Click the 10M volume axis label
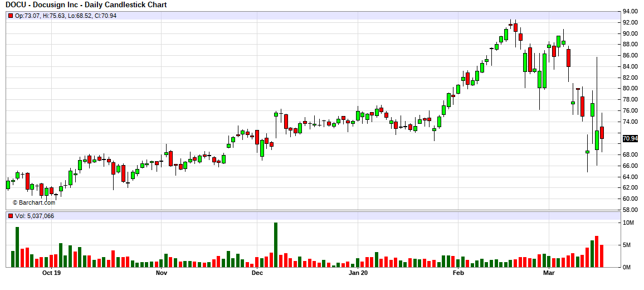Viewport: 644px width, 290px height. 628,223
